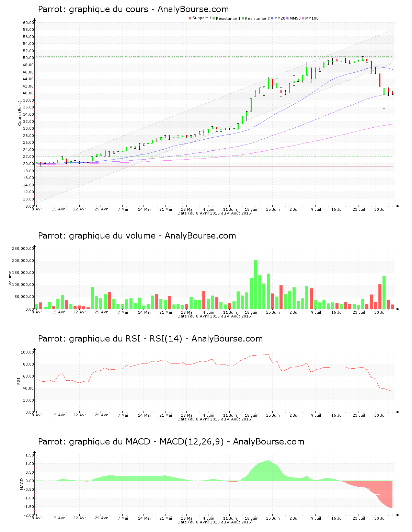This screenshot has width=412, height=532.
Task: Click the 8.00 value on price axis
Action: coord(30,206)
